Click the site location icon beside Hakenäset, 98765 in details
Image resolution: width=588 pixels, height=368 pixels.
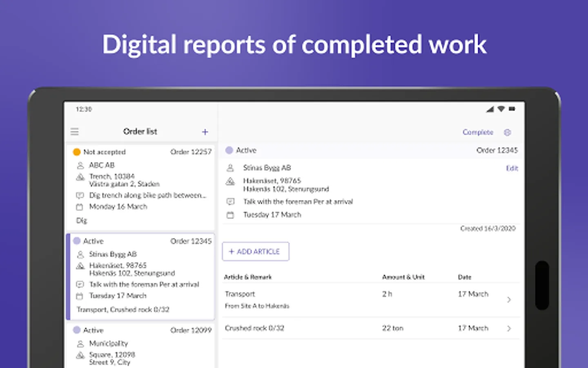pyautogui.click(x=230, y=181)
